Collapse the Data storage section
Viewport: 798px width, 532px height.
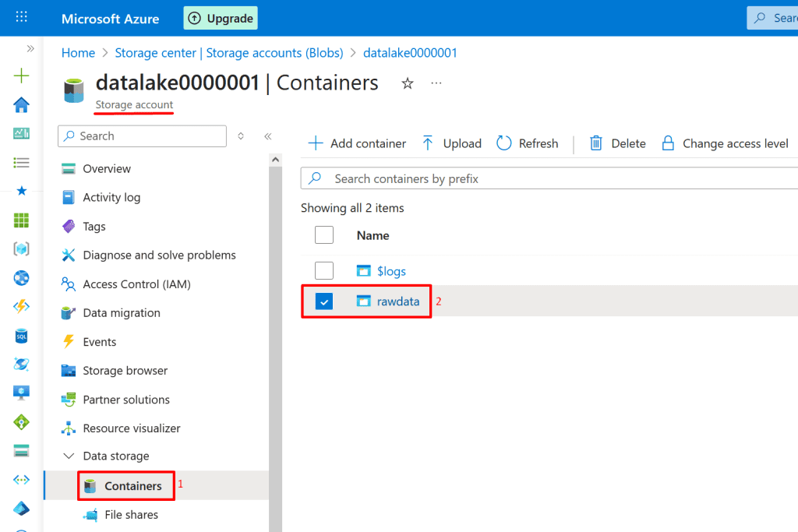click(69, 456)
